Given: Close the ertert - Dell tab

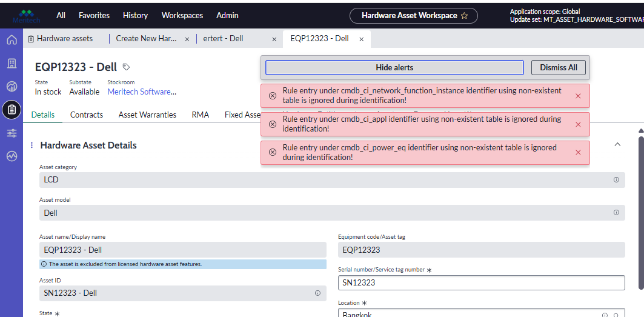Looking at the screenshot, I should [x=275, y=39].
